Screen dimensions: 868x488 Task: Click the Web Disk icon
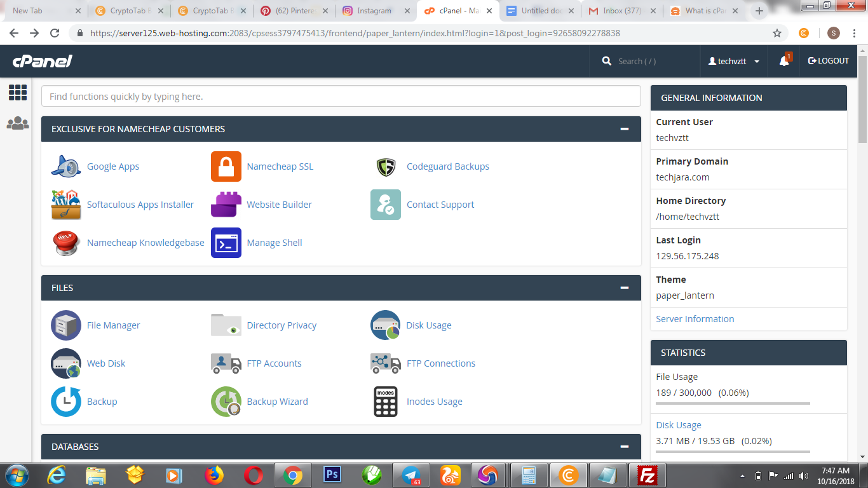[x=66, y=363]
